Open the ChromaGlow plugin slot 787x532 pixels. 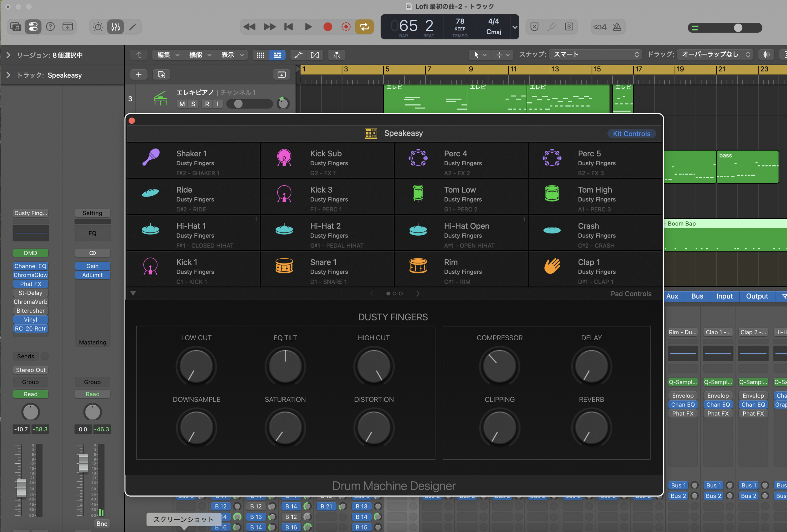point(30,275)
